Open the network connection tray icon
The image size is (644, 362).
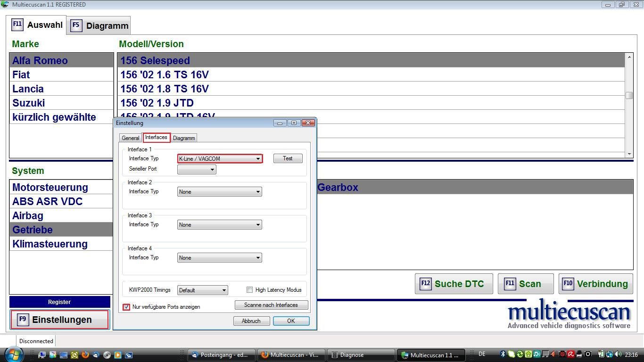[610, 354]
